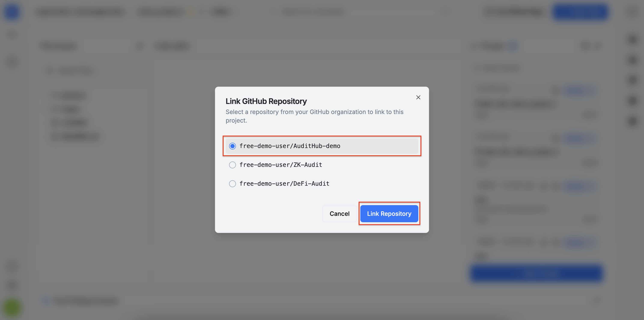Click the free-demo-user/ZK-Audit repository label

point(280,165)
